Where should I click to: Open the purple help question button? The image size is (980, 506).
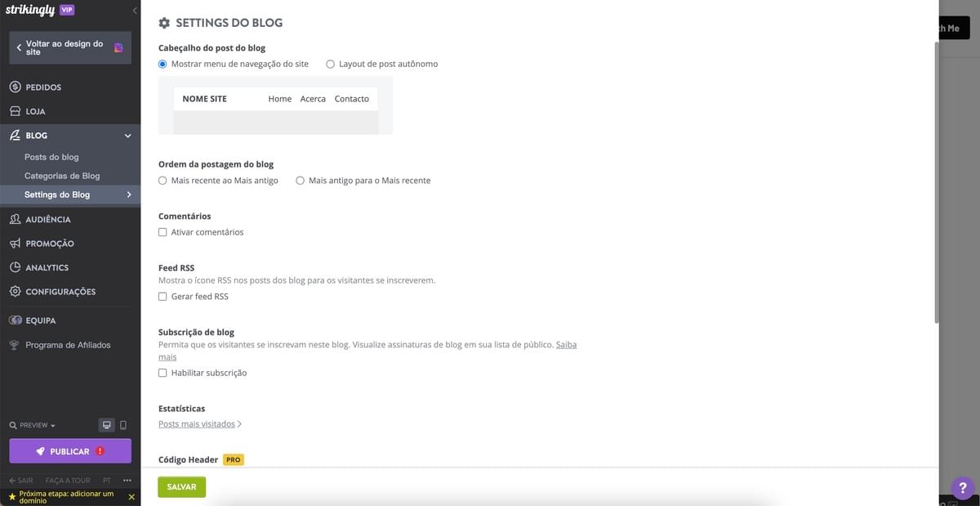(964, 489)
